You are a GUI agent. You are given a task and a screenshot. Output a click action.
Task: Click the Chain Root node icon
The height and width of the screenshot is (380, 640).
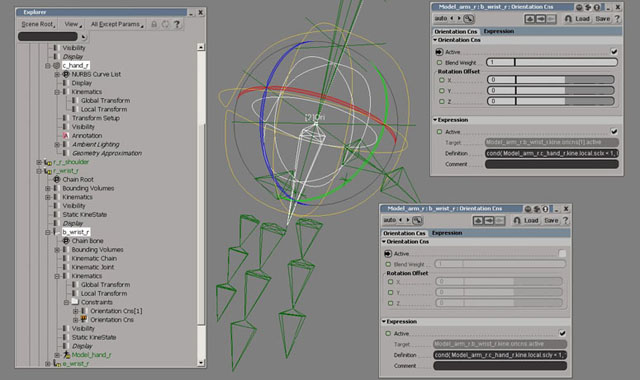[57, 180]
